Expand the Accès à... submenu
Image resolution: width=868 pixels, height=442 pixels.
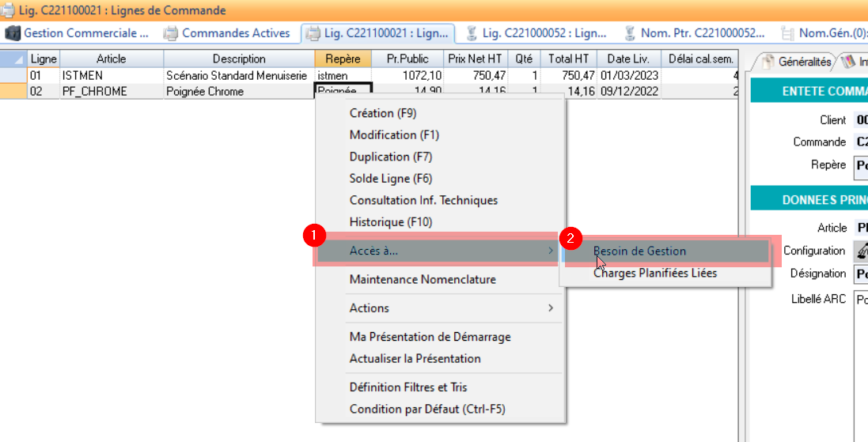coord(373,251)
